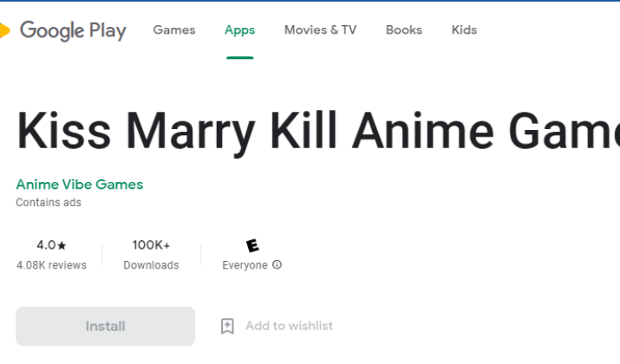
Task: Click the 100K+ downloads count
Action: [151, 245]
